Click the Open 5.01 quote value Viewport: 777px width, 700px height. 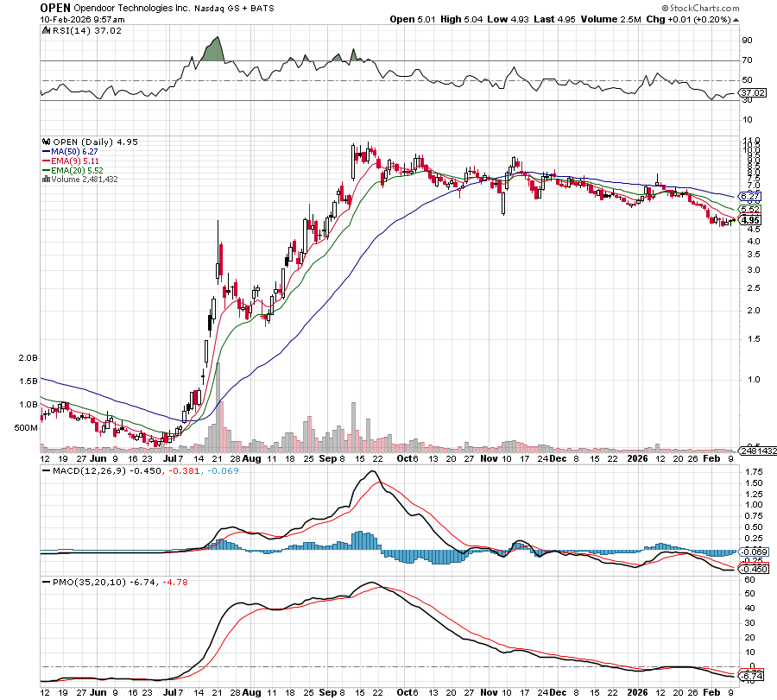pos(413,19)
